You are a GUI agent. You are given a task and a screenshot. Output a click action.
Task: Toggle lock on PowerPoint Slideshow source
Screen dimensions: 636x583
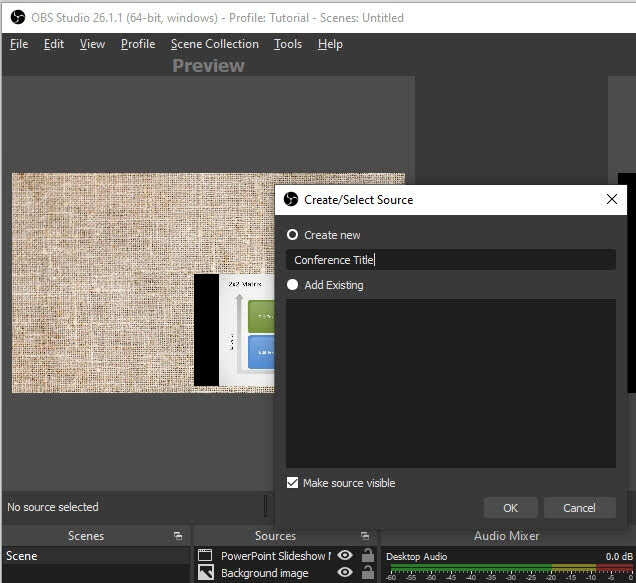[368, 555]
